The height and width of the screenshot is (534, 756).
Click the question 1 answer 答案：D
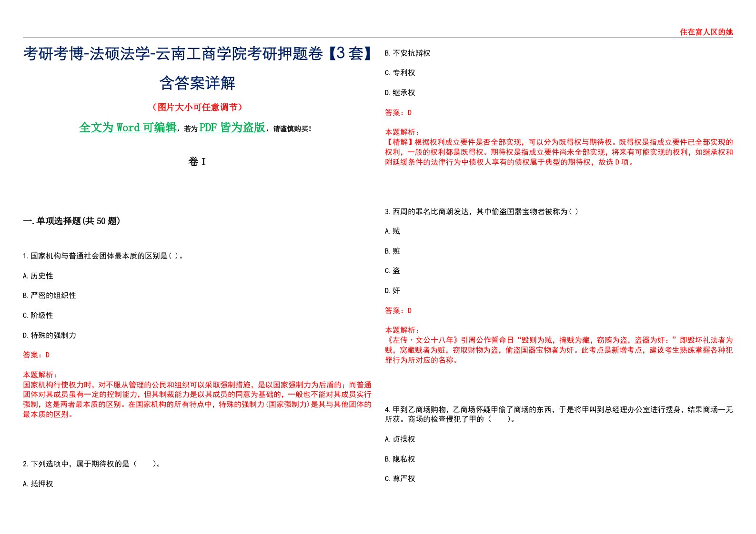pyautogui.click(x=37, y=355)
